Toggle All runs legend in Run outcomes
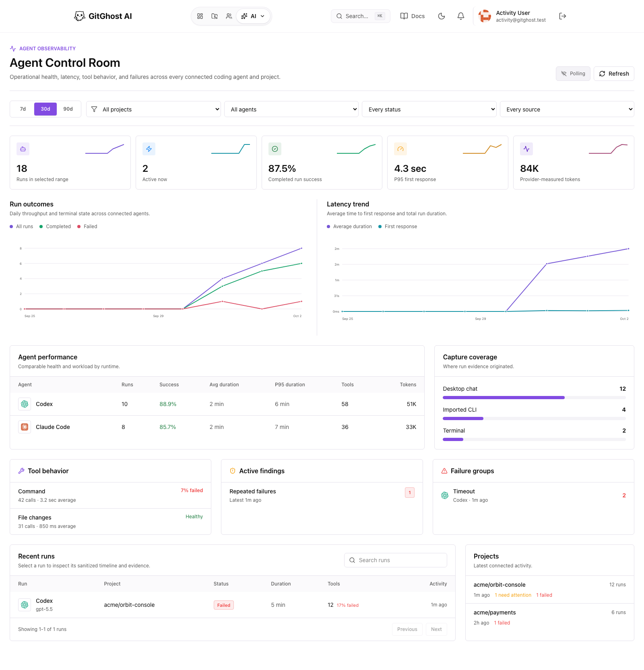Viewport: 644px width, 670px height. coord(21,227)
